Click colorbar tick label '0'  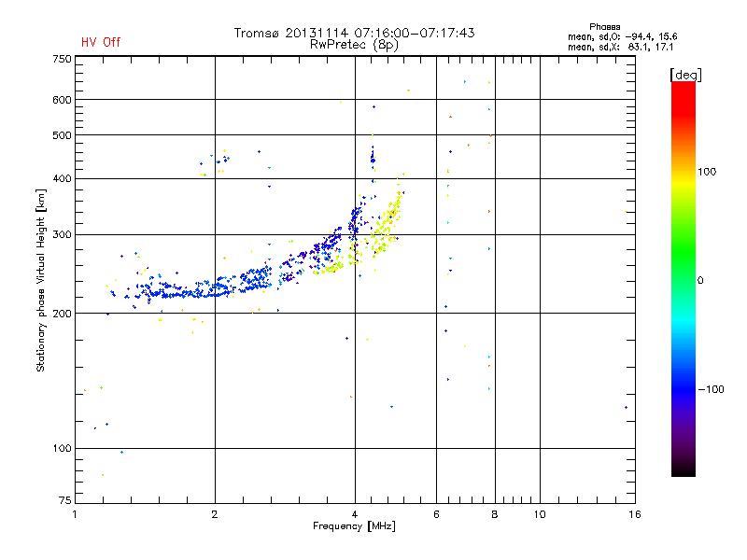coord(700,281)
